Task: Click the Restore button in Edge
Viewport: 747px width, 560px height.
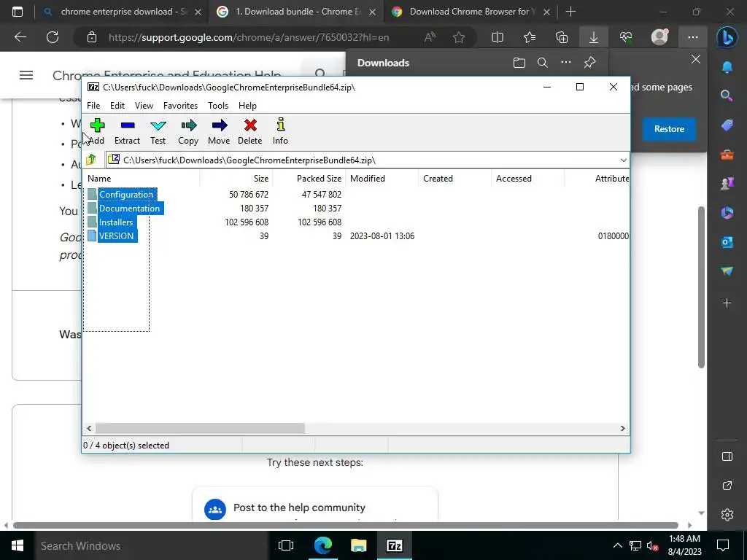Action: pos(669,129)
